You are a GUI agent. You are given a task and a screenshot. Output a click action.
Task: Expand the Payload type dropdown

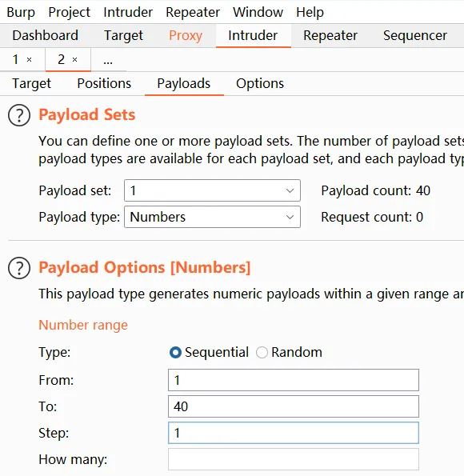[x=212, y=217]
